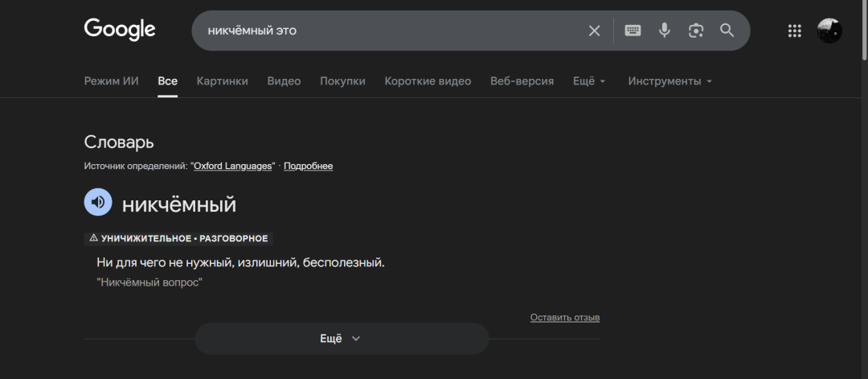Start voice search with microphone icon
Image resolution: width=868 pixels, height=379 pixels.
coord(665,31)
